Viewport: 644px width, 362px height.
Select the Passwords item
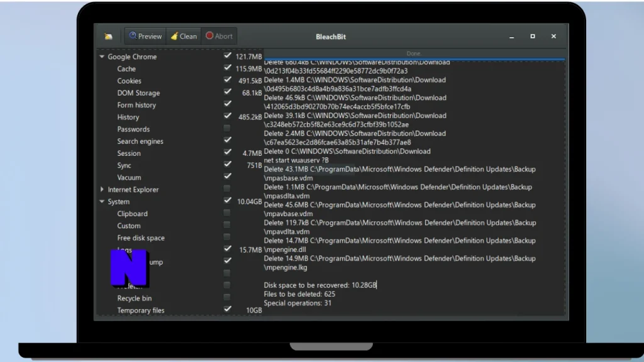[133, 129]
